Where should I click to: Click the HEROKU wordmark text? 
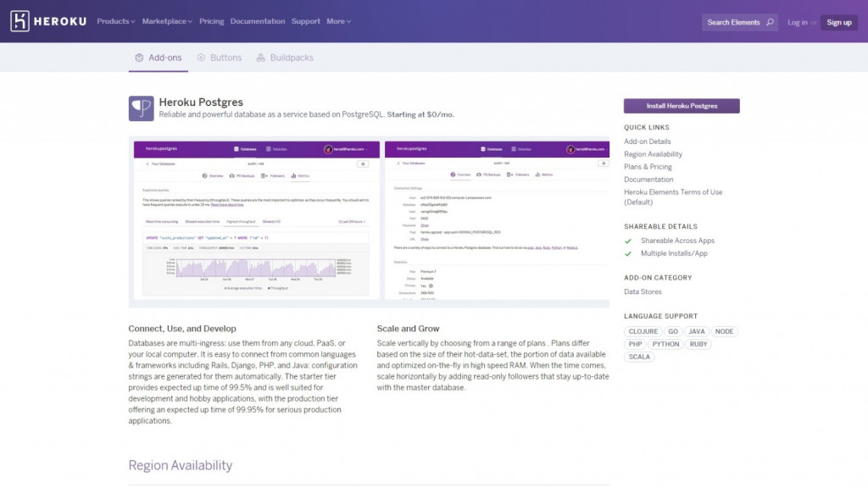pos(60,21)
